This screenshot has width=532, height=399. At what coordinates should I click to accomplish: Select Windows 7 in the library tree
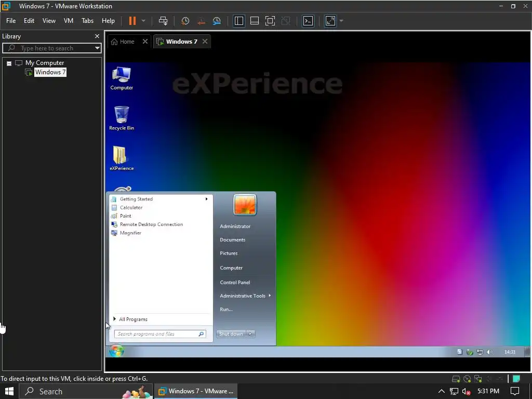click(x=50, y=72)
